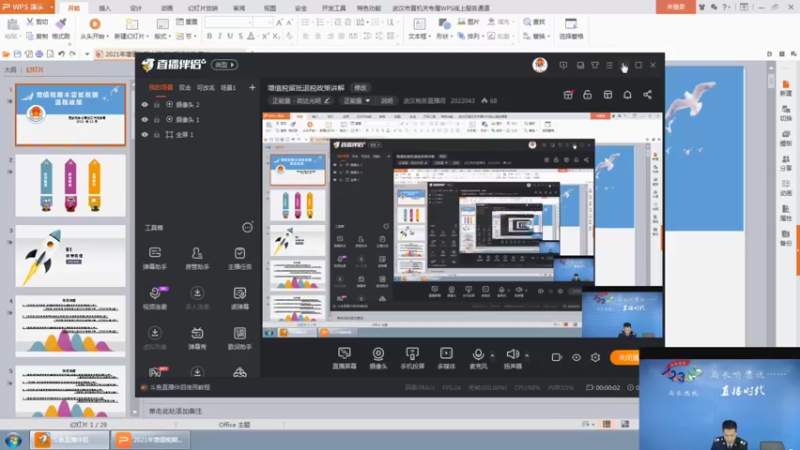Open the hamburger menu in 直播伴侣 title bar
The width and height of the screenshot is (800, 450).
(609, 65)
